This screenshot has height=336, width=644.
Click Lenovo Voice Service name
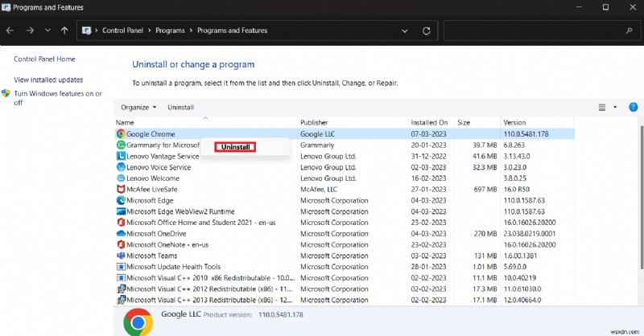click(159, 167)
